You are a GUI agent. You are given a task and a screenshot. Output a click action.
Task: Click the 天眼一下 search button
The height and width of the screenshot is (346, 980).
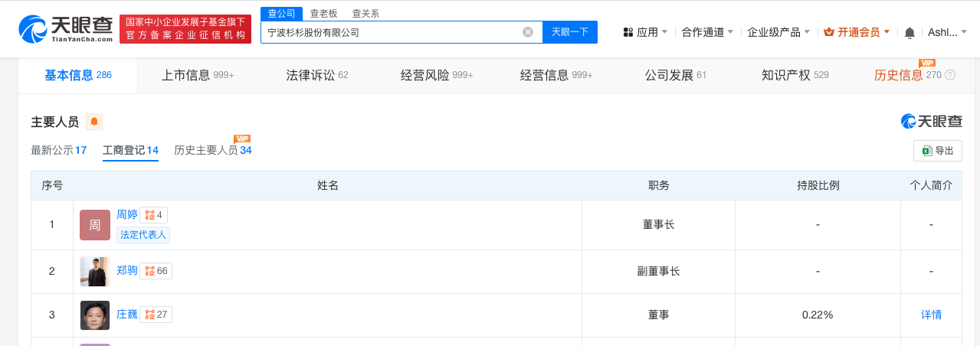pyautogui.click(x=570, y=32)
